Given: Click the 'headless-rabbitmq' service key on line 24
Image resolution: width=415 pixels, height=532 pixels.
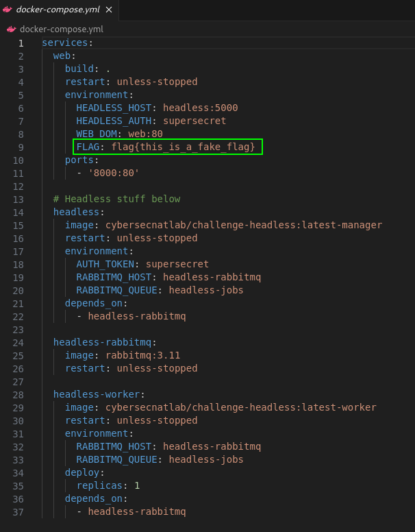Looking at the screenshot, I should pos(102,342).
